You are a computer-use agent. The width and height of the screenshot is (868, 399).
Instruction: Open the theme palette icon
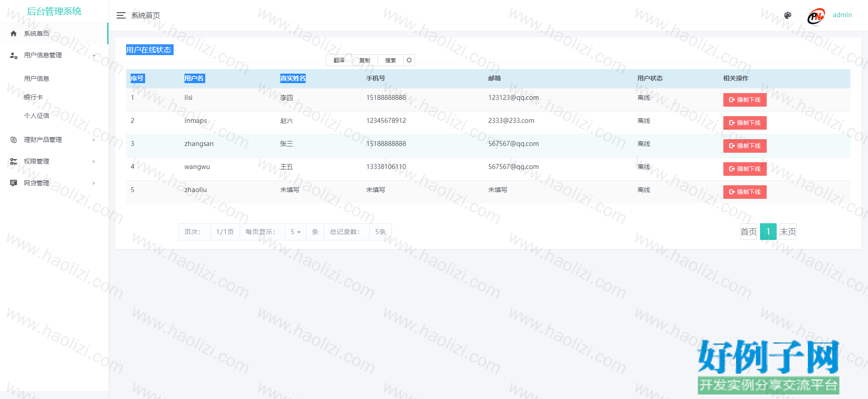coord(788,15)
